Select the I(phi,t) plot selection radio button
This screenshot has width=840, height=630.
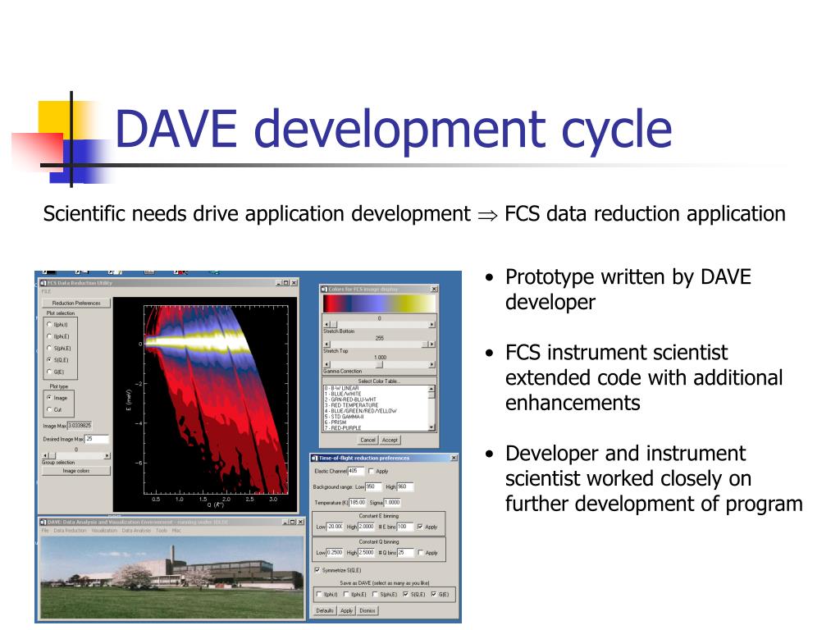(49, 325)
